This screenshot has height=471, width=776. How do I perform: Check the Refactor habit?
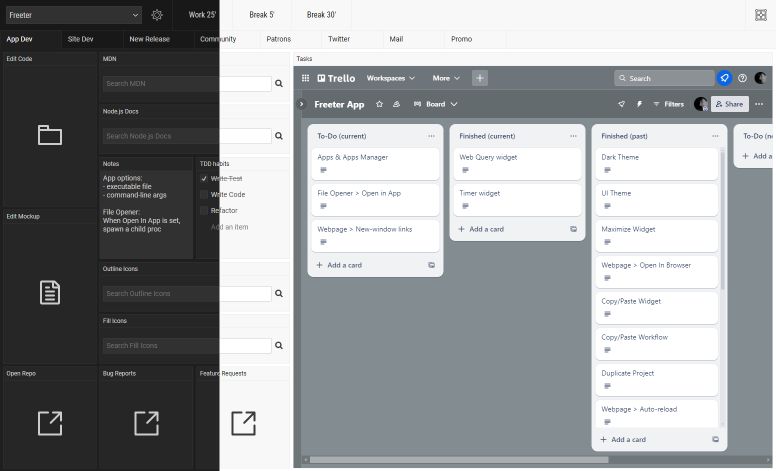point(204,210)
